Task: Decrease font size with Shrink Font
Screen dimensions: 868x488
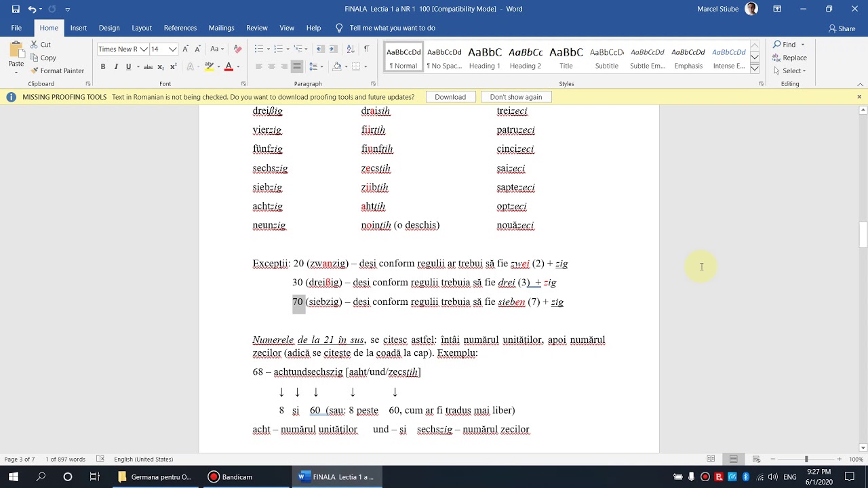Action: [197, 49]
